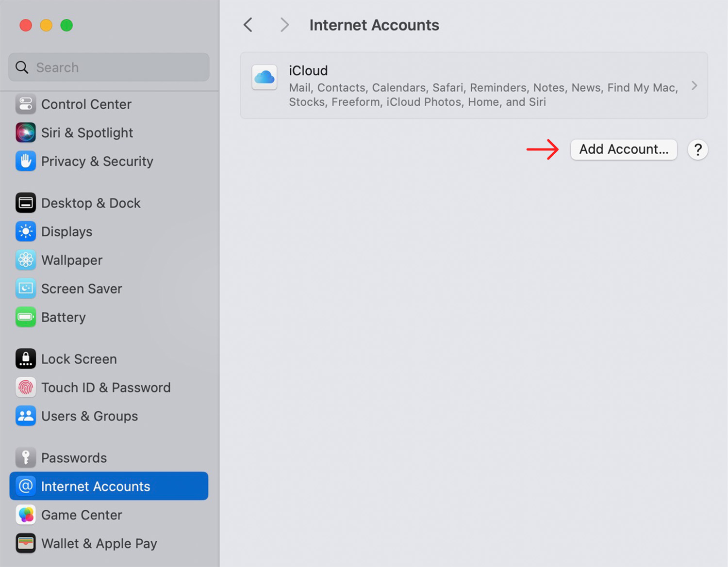Click the search magnifying glass icon
The height and width of the screenshot is (567, 728).
[x=22, y=67]
